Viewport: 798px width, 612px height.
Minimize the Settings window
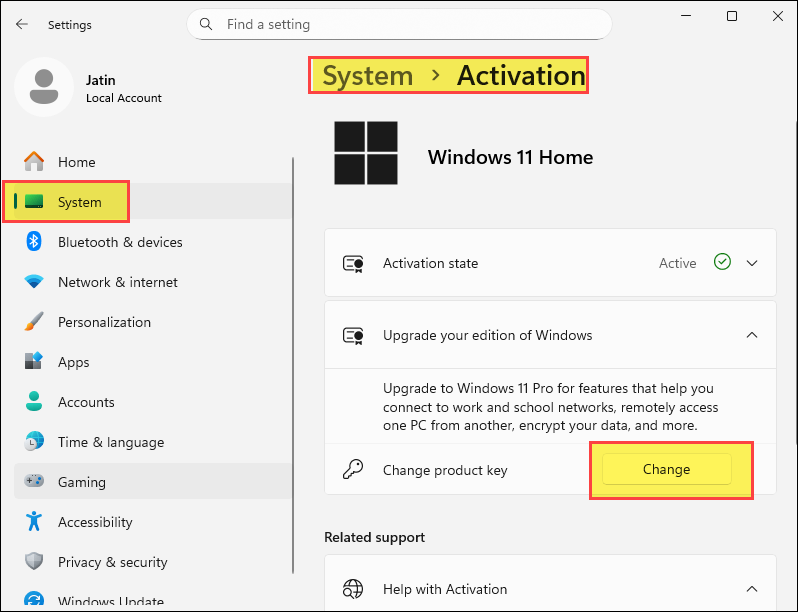686,16
